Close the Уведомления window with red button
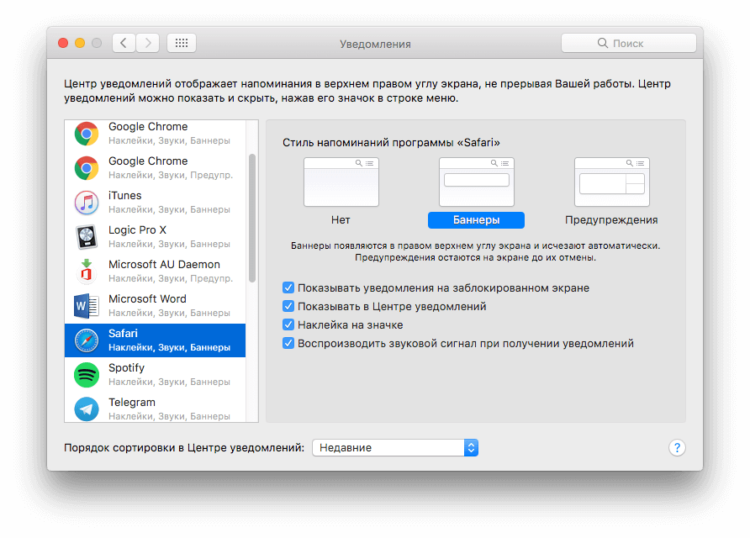Viewport: 750px width, 538px height. 63,43
